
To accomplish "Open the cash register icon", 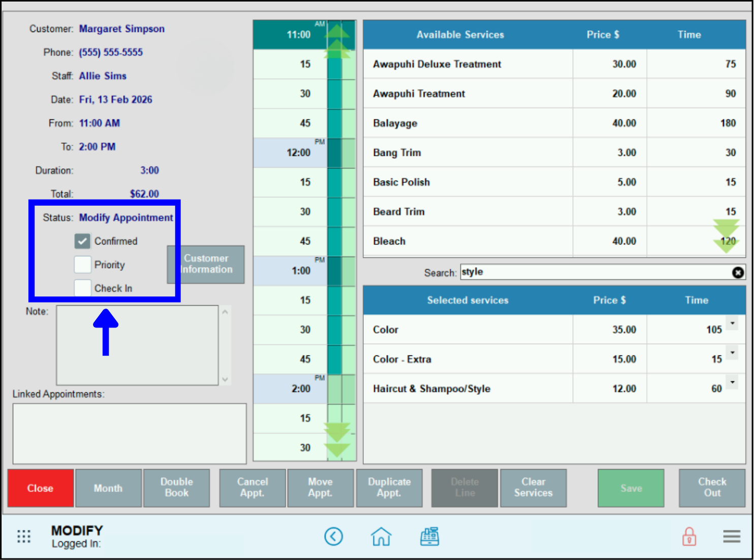I will [430, 536].
